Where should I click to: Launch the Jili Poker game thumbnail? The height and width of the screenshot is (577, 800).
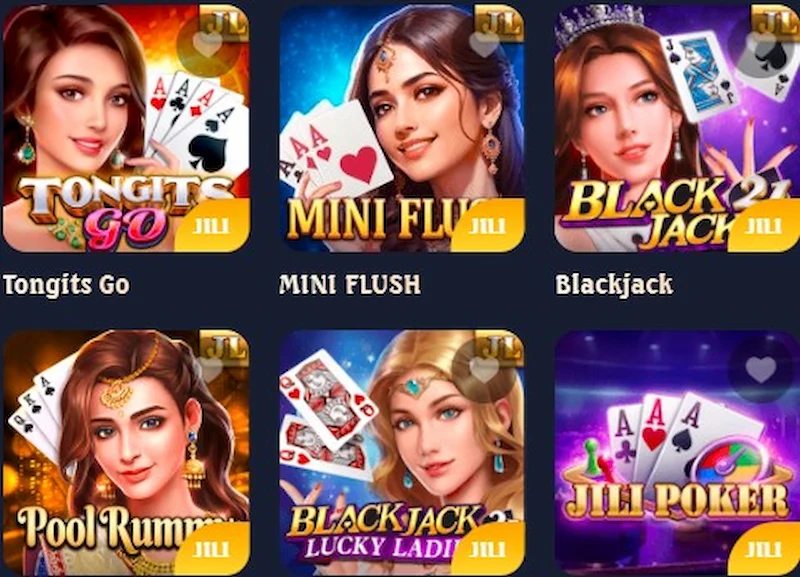(677, 453)
